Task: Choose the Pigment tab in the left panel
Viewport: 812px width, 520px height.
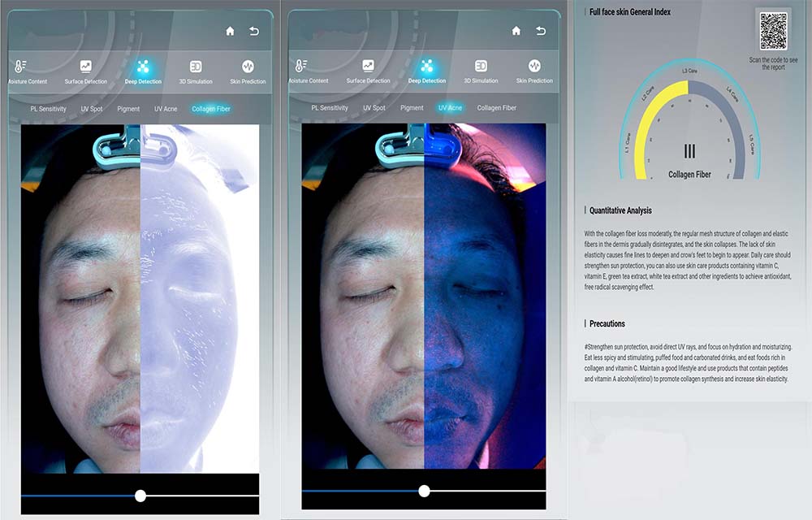Action: (x=128, y=109)
